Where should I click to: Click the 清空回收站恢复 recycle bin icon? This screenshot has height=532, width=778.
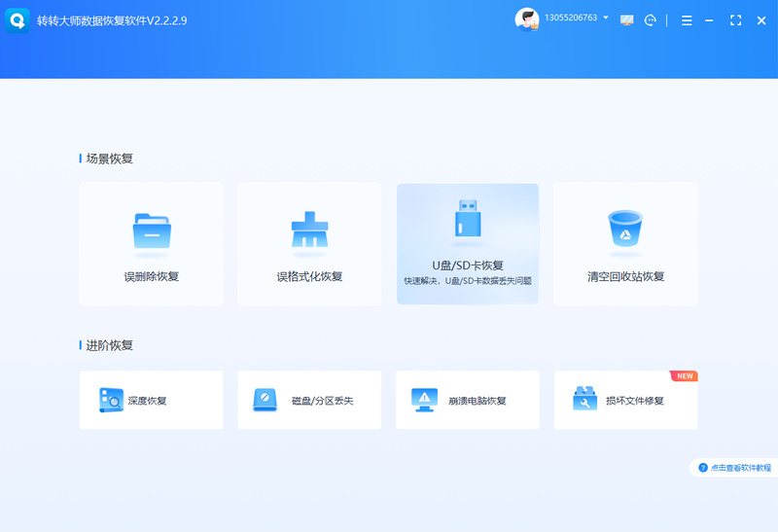[x=625, y=229]
